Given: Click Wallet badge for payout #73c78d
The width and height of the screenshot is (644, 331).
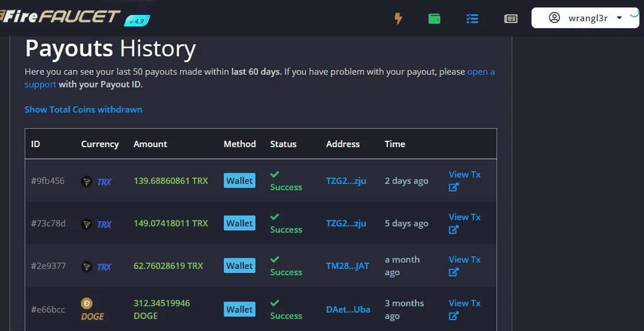Looking at the screenshot, I should (x=239, y=224).
